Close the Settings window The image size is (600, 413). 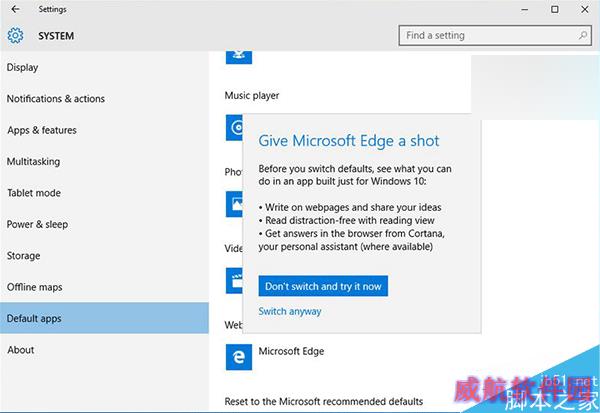click(585, 9)
